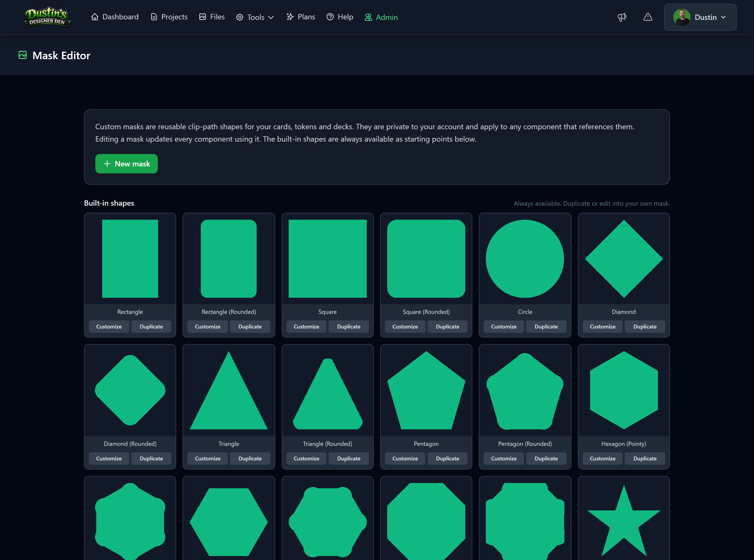Expand the Tools dropdown menu
This screenshot has width=754, height=560.
[x=255, y=17]
